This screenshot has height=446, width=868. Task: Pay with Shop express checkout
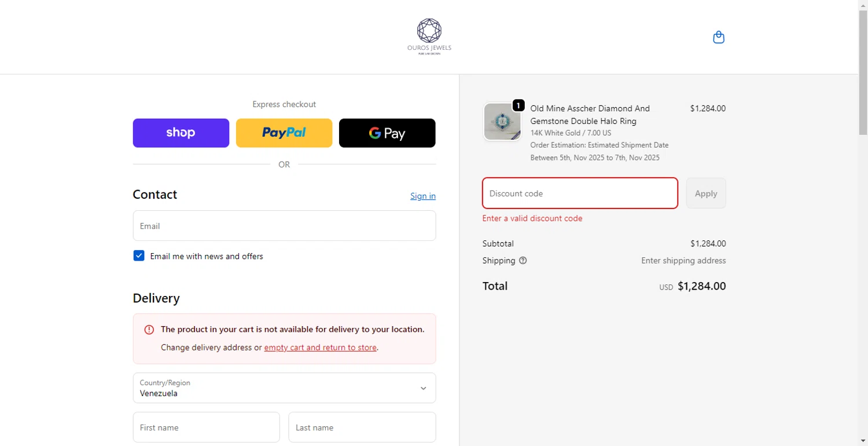[x=181, y=133]
